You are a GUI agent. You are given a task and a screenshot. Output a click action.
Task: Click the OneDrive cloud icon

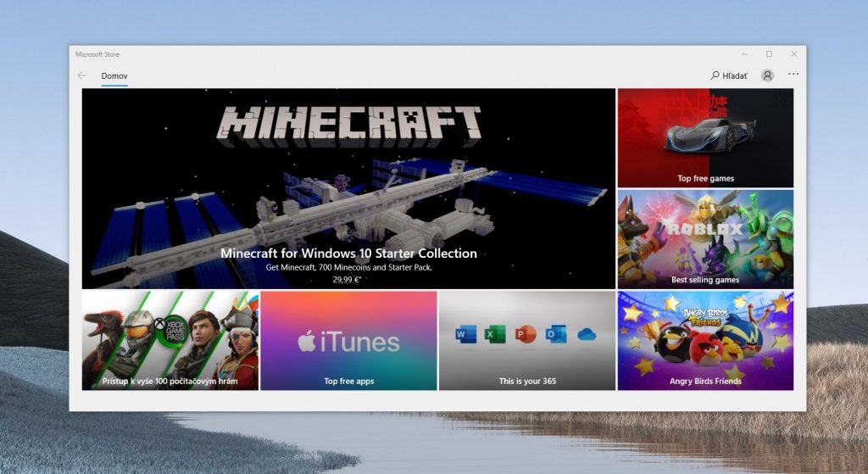tap(587, 335)
